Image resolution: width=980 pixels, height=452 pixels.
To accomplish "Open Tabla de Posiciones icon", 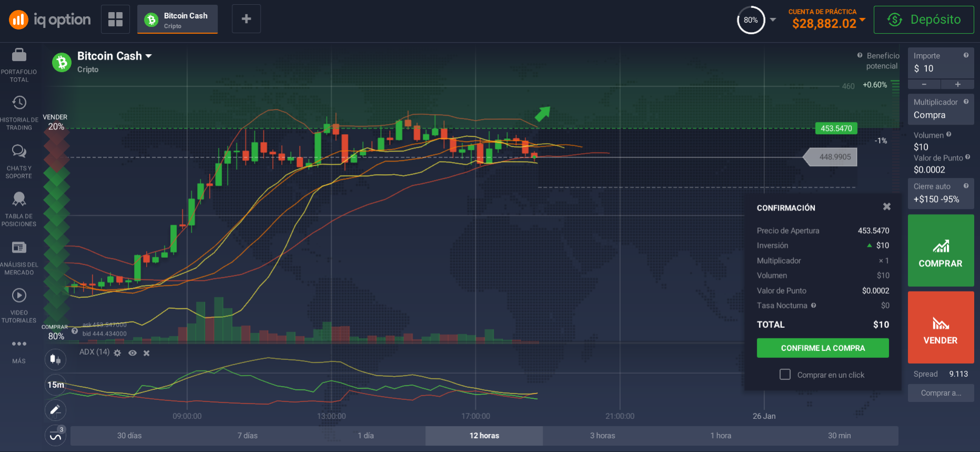I will coord(19,199).
